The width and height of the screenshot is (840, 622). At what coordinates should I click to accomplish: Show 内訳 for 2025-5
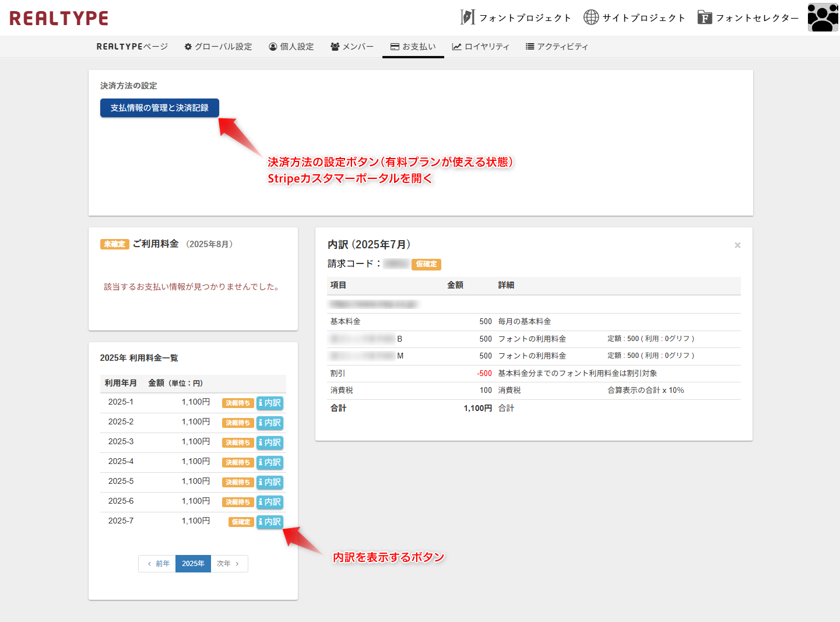pyautogui.click(x=270, y=482)
